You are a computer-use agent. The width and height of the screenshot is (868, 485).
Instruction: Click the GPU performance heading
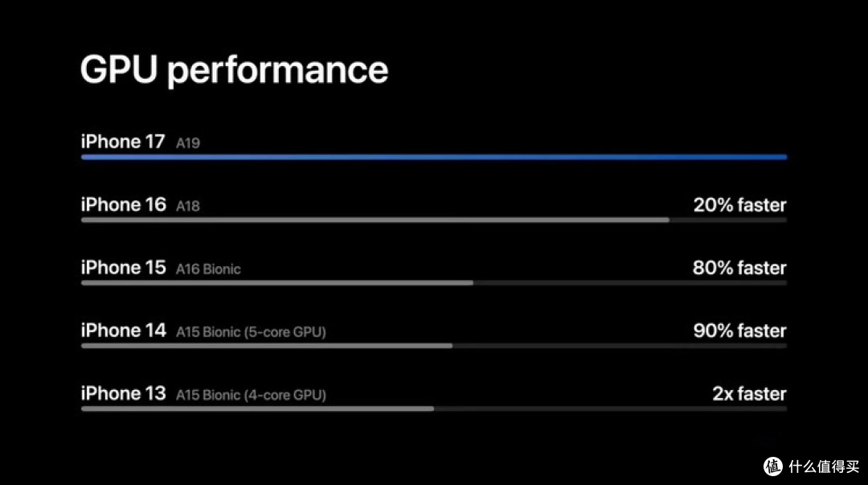point(234,70)
